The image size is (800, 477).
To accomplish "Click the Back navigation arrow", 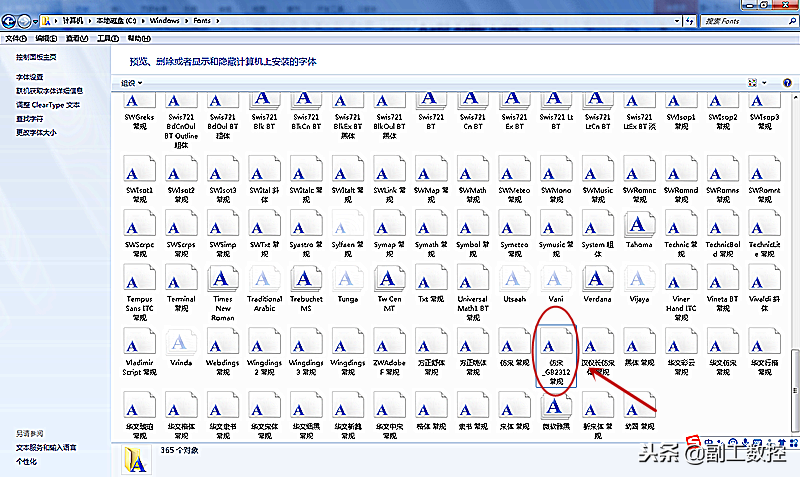I will pyautogui.click(x=9, y=21).
